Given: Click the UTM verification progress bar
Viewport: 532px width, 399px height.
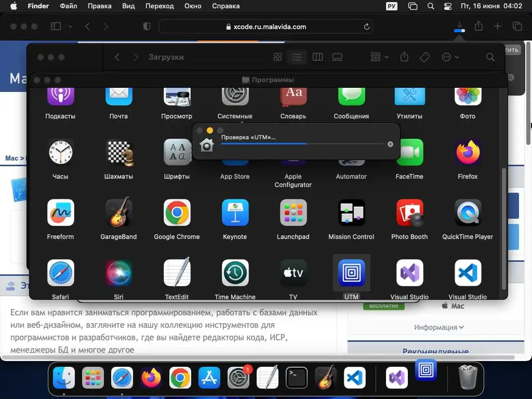Looking at the screenshot, I should [302, 144].
